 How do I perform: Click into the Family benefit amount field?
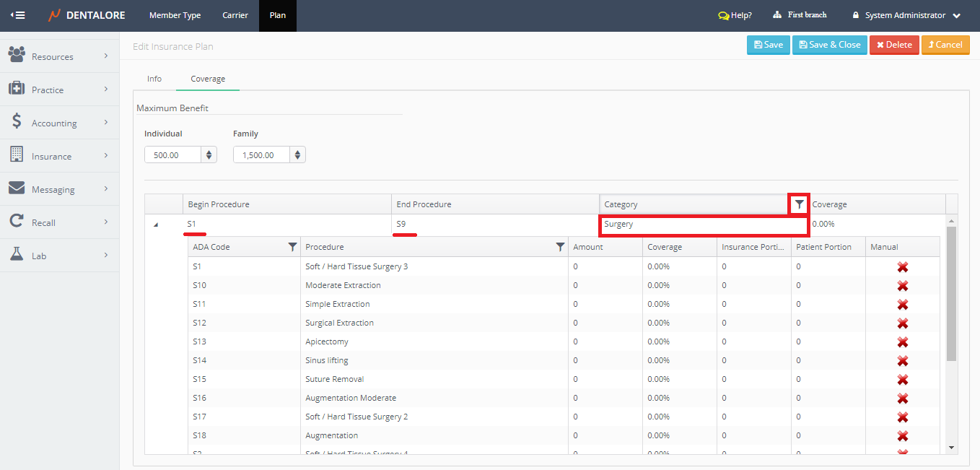[261, 155]
